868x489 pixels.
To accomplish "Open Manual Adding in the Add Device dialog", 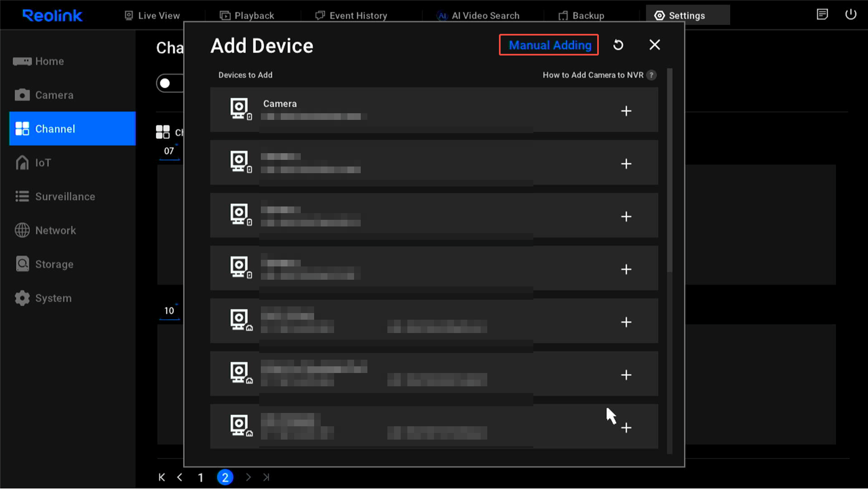I will 548,45.
